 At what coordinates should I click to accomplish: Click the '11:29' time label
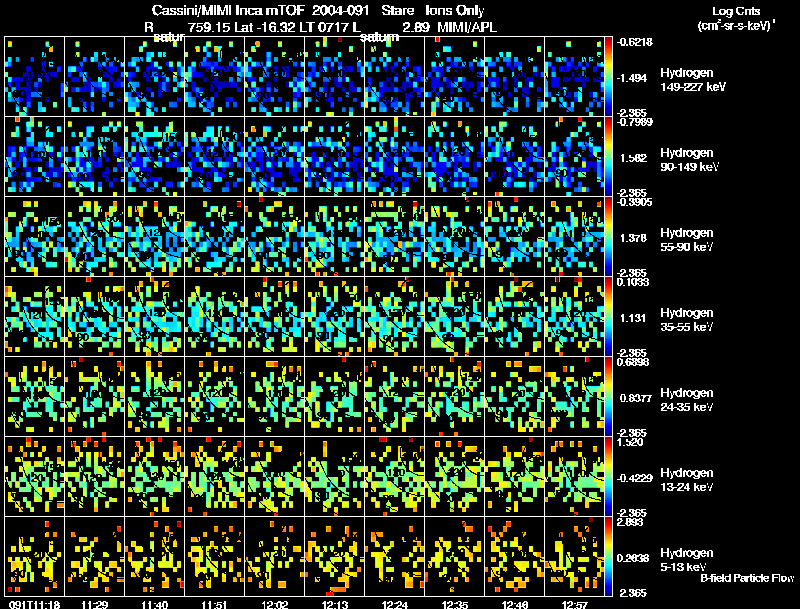(x=94, y=604)
